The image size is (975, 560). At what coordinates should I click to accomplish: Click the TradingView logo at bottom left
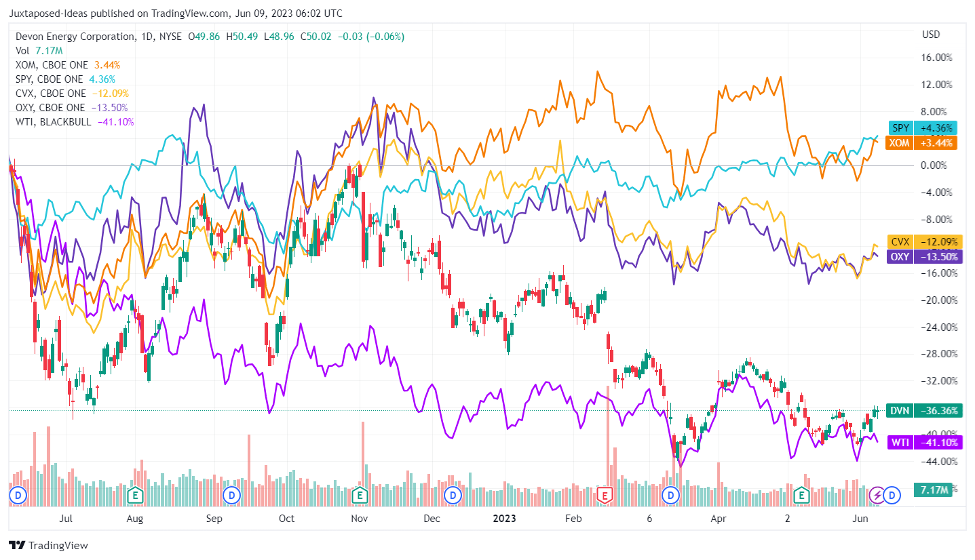[x=48, y=545]
